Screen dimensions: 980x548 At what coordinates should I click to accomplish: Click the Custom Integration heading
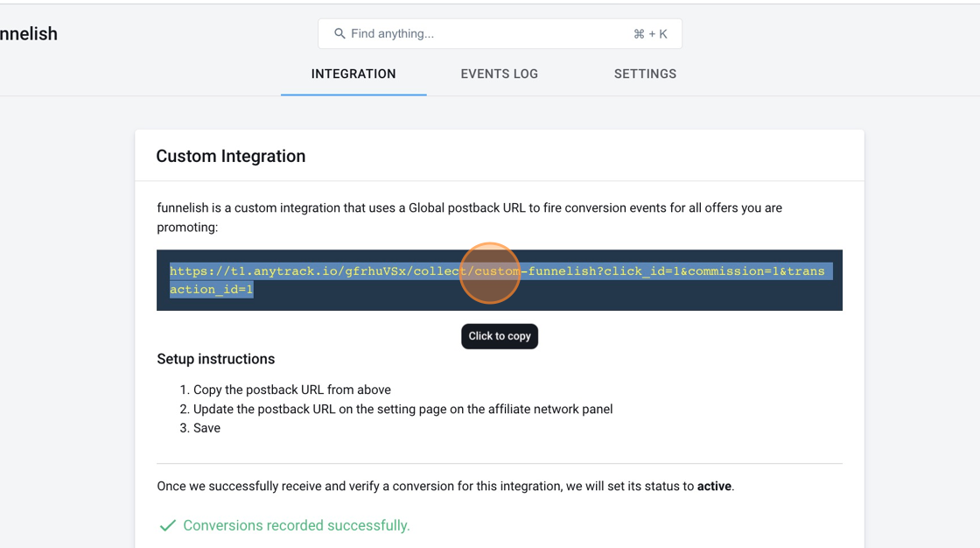click(x=231, y=156)
